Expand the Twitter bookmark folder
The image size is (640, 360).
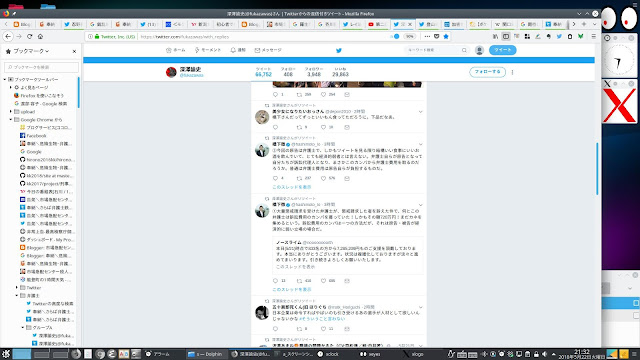coord(17,288)
